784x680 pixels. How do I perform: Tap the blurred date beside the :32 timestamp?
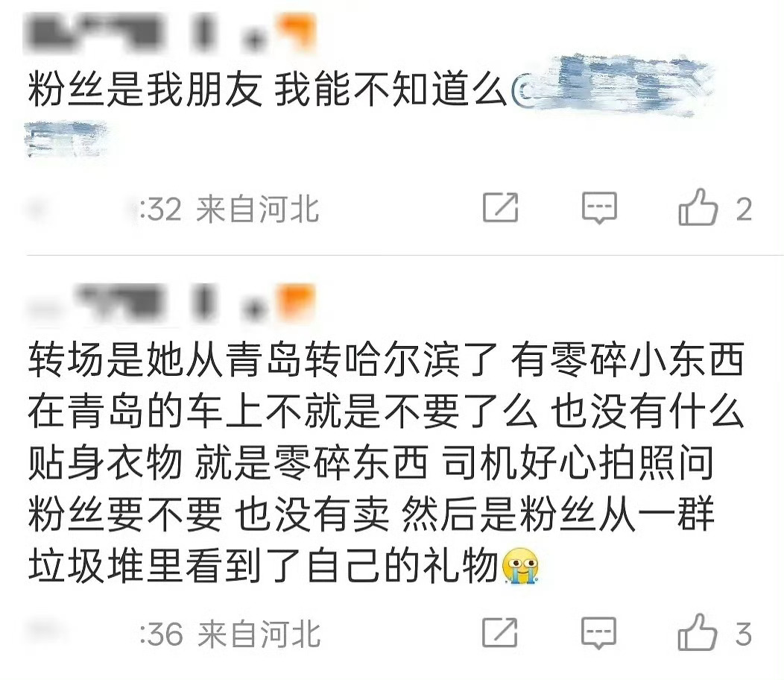pos(80,210)
